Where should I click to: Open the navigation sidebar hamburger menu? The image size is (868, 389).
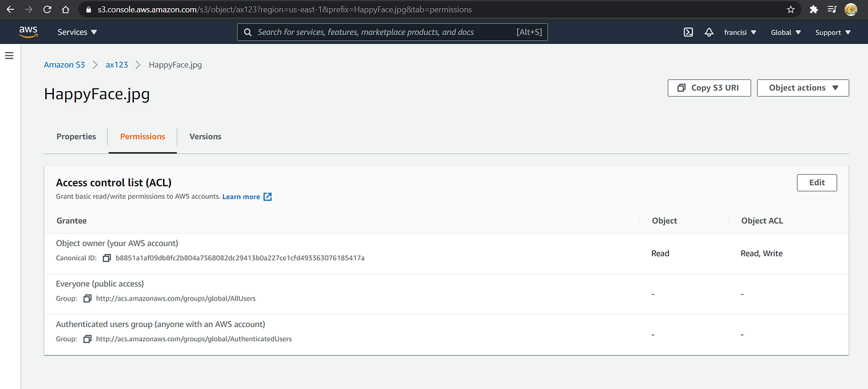(9, 56)
